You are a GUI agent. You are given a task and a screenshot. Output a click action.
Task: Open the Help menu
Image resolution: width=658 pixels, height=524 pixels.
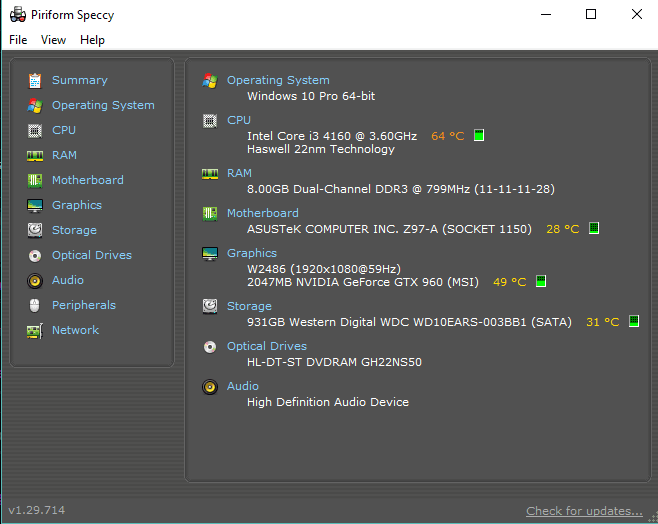pos(92,40)
